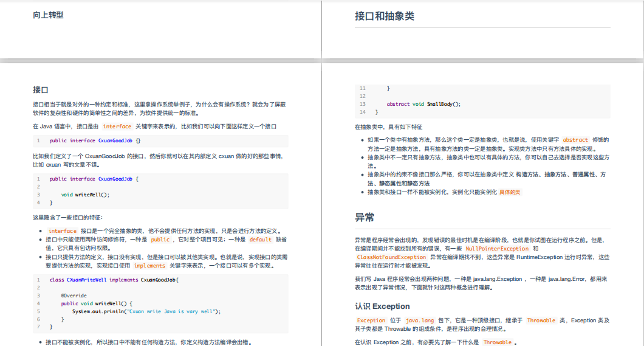The width and height of the screenshot is (644, 346).
Task: Click the heading 接口和抽象类
Action: 385,16
